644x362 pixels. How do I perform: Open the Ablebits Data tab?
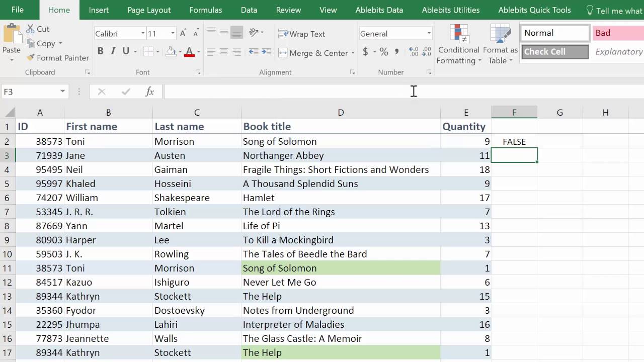(x=379, y=10)
